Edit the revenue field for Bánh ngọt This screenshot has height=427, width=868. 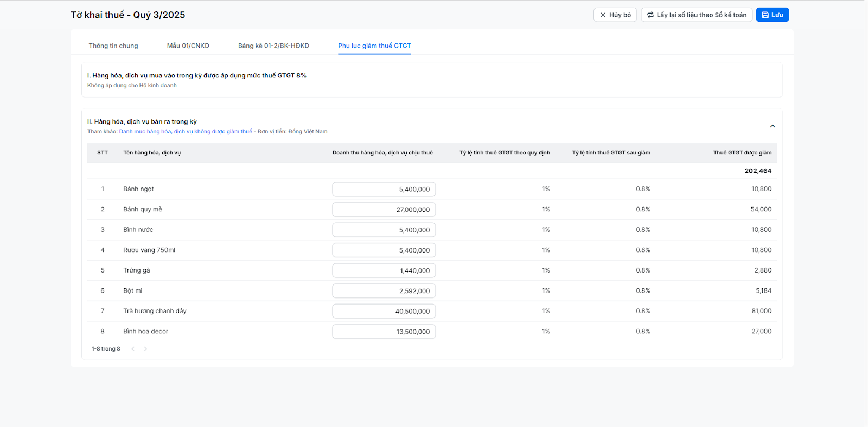[384, 189]
